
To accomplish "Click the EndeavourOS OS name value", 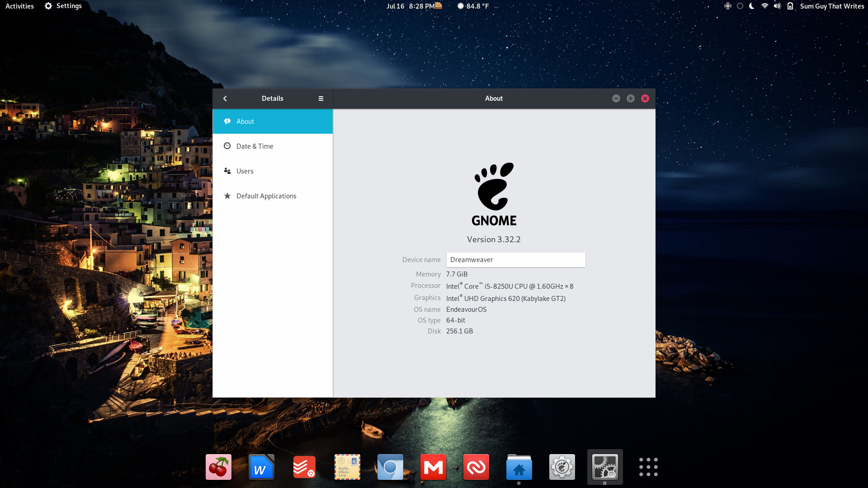I will [466, 310].
